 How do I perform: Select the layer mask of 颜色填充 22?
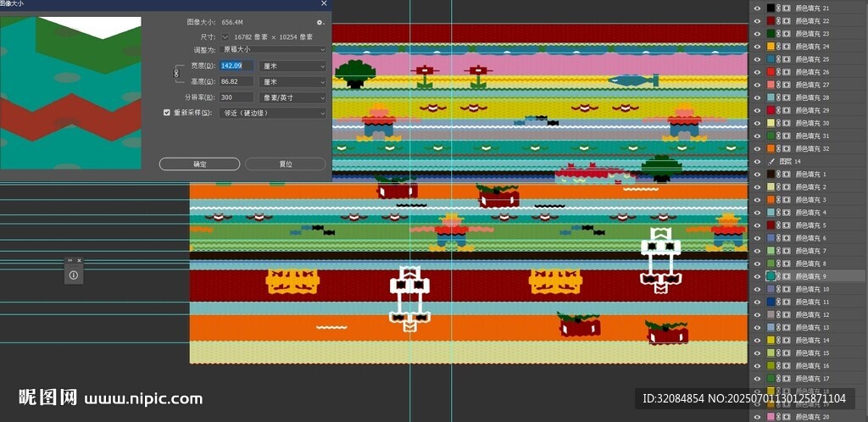786,21
